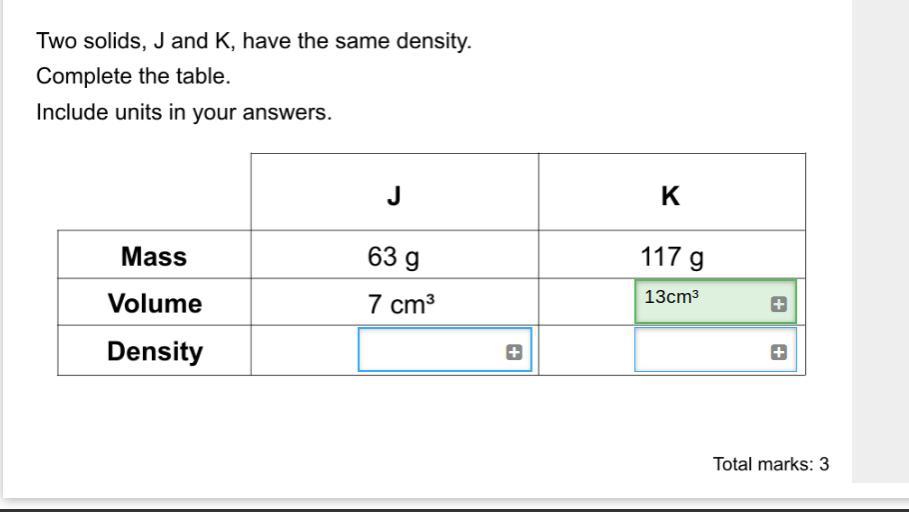909x512 pixels.
Task: Focus the Density answer box for solid J
Action: click(x=445, y=350)
